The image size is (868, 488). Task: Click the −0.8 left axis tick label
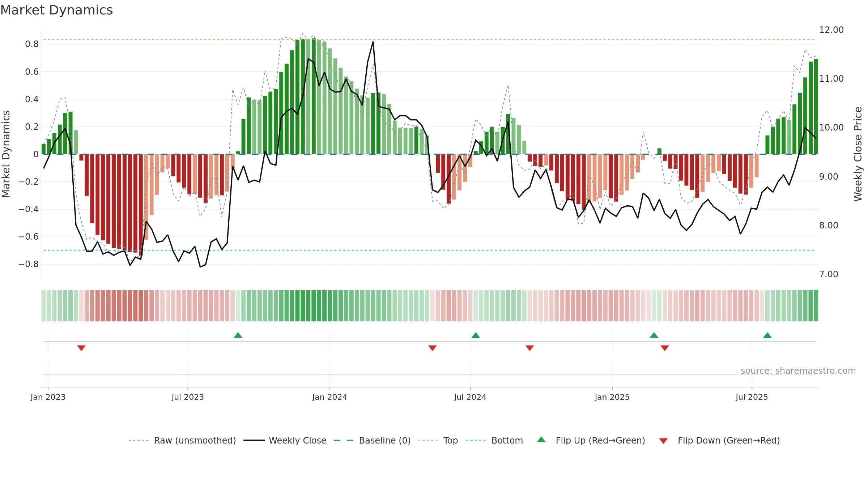29,264
